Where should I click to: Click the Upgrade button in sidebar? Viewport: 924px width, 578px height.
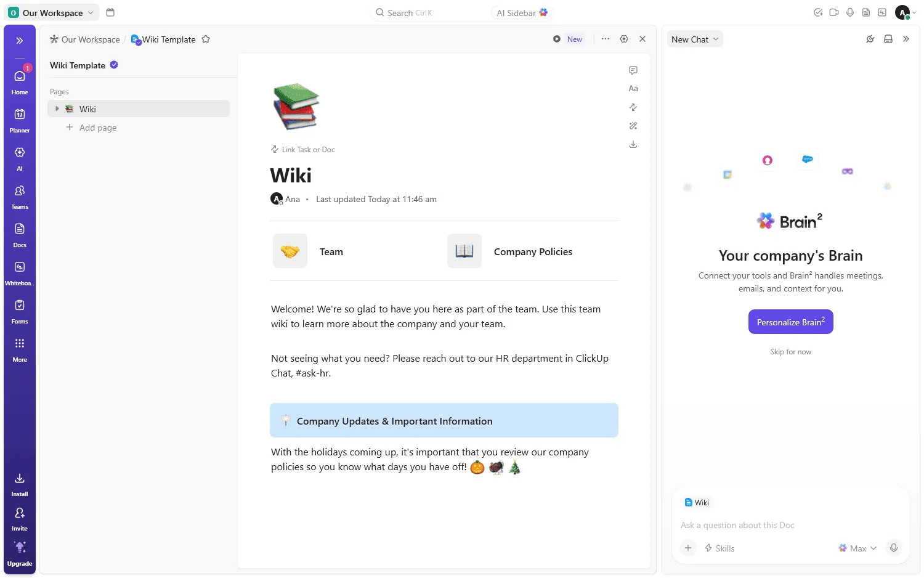point(20,553)
